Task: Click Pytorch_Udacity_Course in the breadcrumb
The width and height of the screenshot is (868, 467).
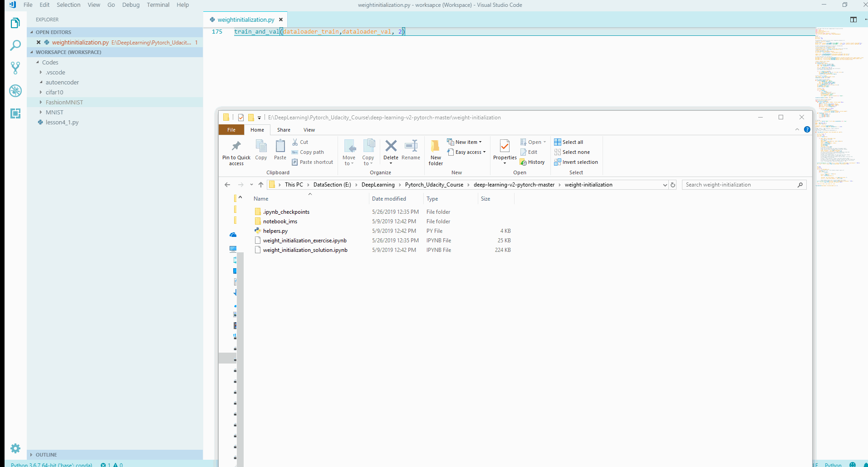Action: tap(434, 185)
